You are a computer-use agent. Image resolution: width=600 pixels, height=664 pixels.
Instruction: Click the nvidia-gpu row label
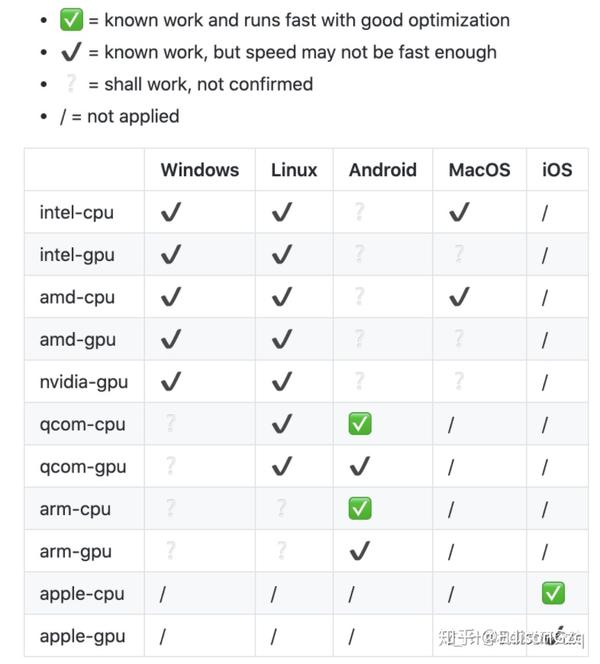pyautogui.click(x=84, y=382)
